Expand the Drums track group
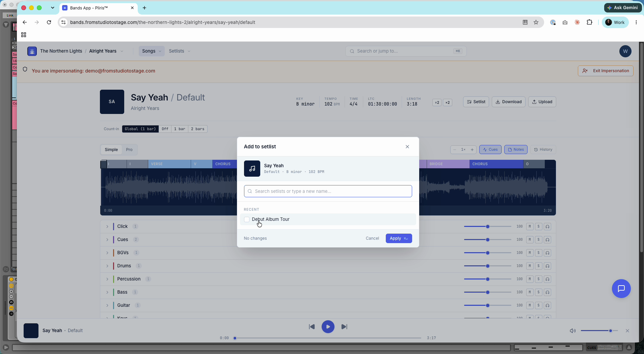This screenshot has width=644, height=354. pos(107,266)
